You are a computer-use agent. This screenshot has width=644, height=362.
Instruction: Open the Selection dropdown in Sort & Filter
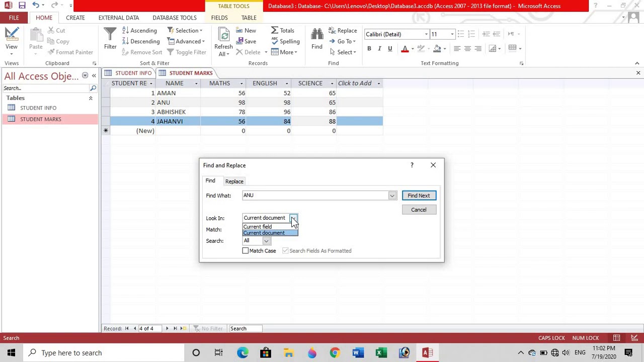185,31
